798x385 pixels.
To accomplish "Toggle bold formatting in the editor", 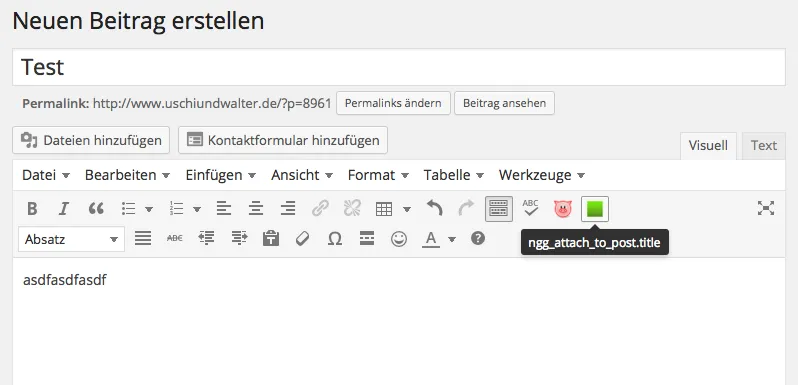I will [32, 208].
